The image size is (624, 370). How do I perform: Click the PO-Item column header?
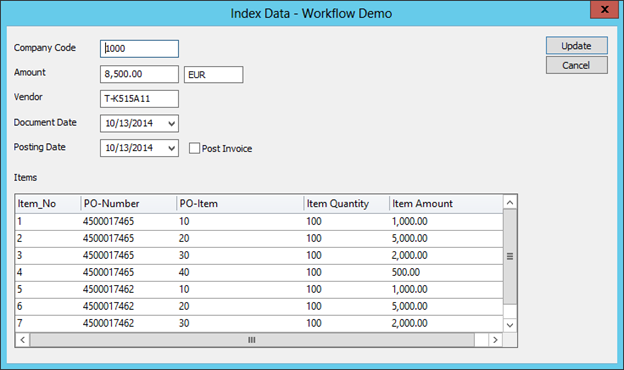click(x=240, y=204)
